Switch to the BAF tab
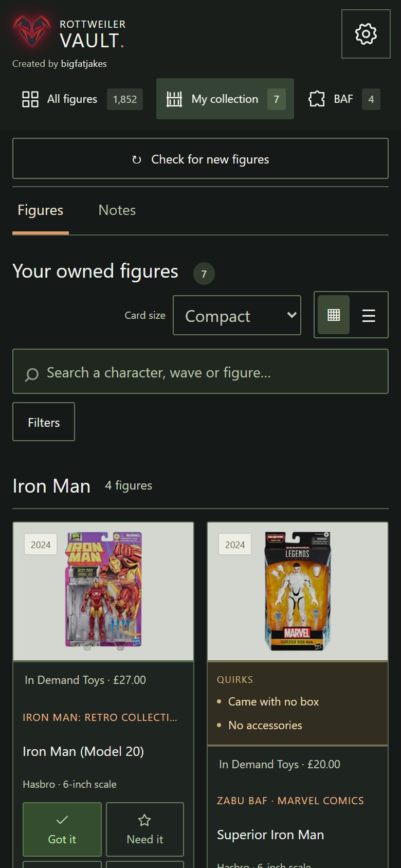This screenshot has width=401, height=868. coord(344,99)
